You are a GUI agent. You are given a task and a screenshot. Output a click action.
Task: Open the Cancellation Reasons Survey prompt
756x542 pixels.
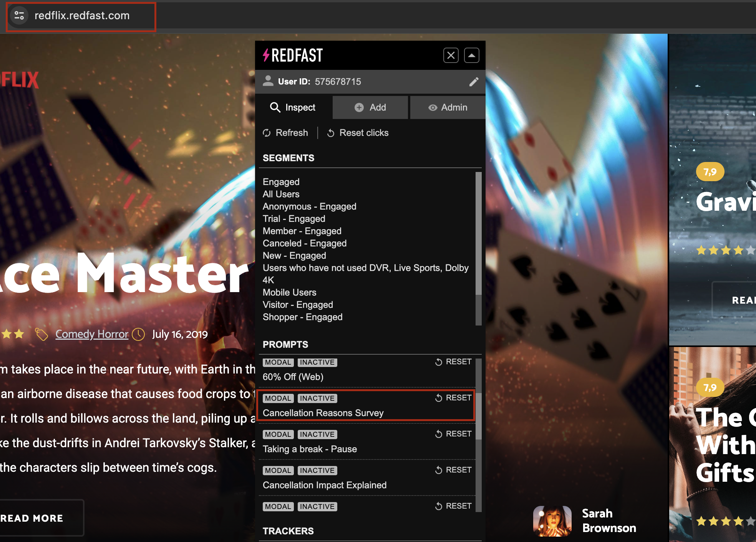click(323, 413)
